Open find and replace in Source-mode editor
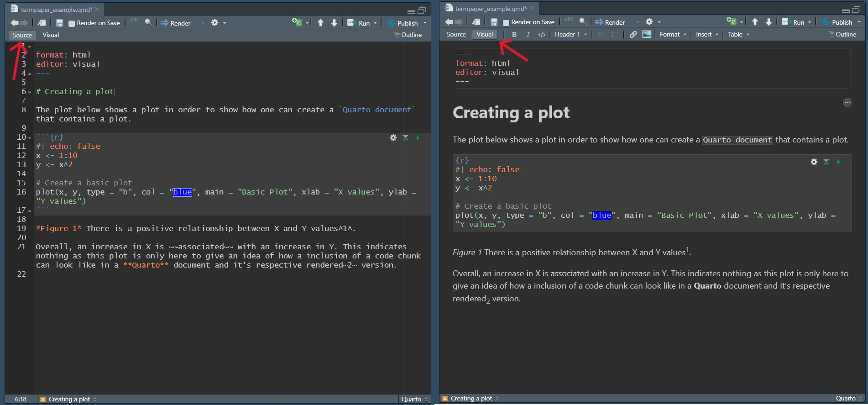The image size is (868, 405). coord(149,22)
